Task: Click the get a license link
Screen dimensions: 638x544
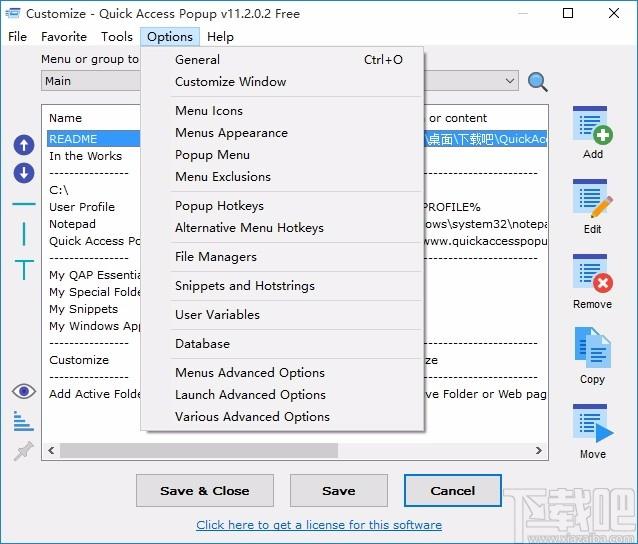Action: (319, 525)
